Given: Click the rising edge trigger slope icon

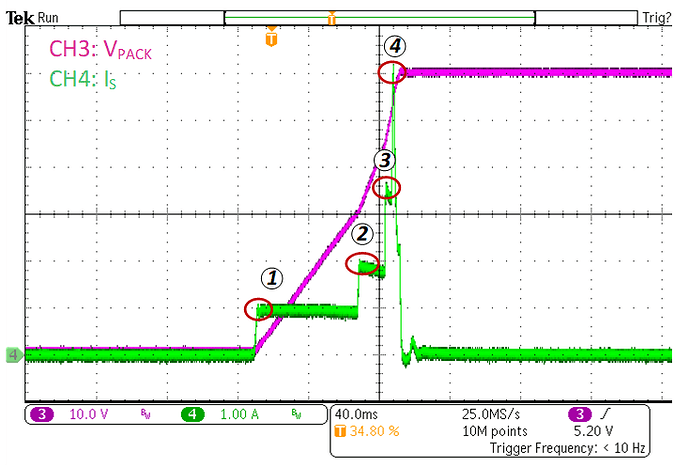Looking at the screenshot, I should [606, 414].
